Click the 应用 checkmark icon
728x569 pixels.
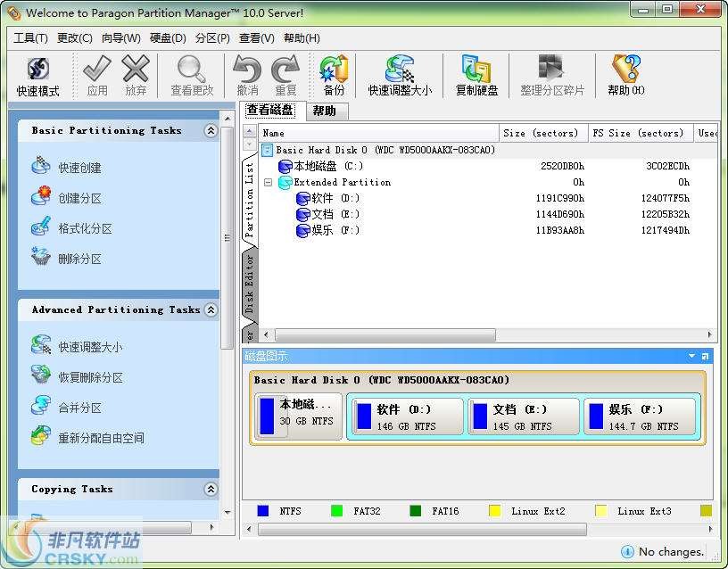(x=95, y=73)
